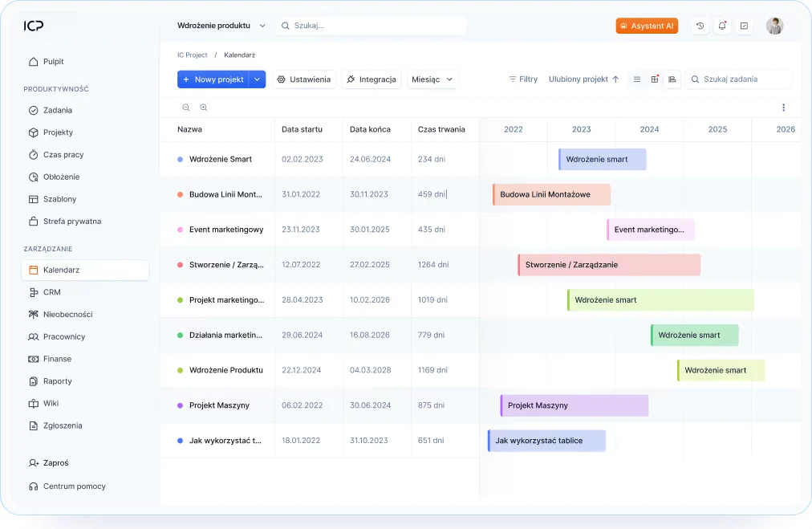Follow the IC Project breadcrumb link
This screenshot has width=812, height=529.
pyautogui.click(x=192, y=55)
